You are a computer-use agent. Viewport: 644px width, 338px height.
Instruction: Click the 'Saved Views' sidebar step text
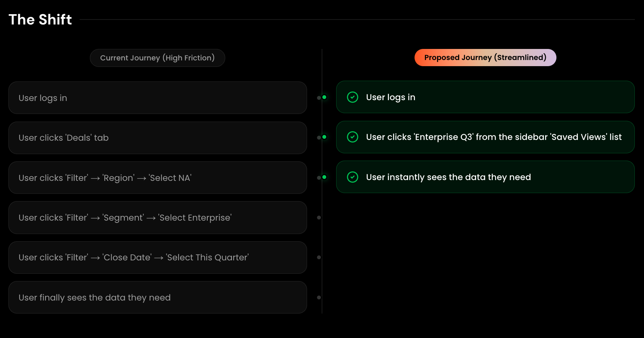coord(494,137)
